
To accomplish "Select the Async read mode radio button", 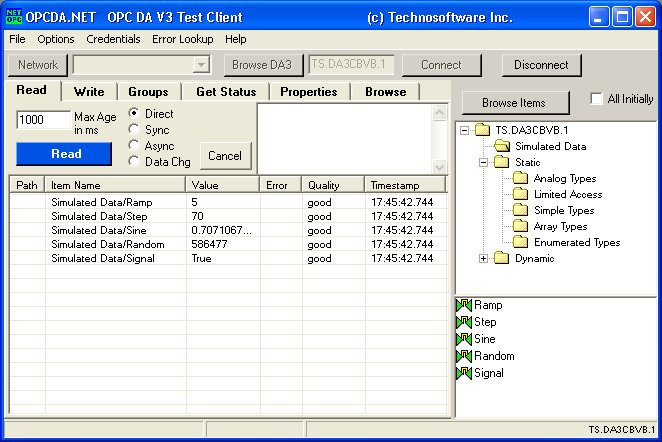I will (134, 145).
